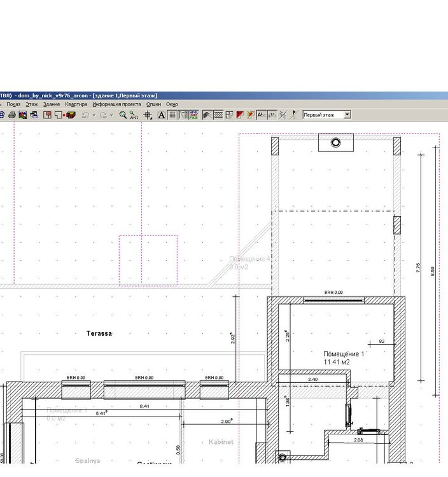Click the 'Spalnya' room label
448x477 pixels.
88,461
